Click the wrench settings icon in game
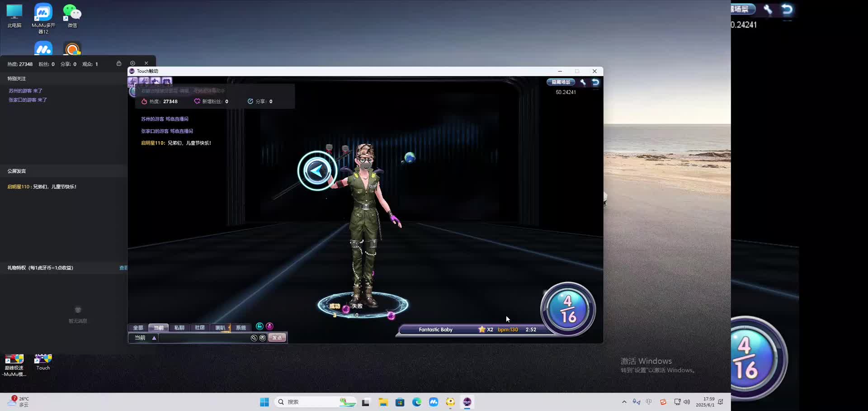 pos(583,82)
